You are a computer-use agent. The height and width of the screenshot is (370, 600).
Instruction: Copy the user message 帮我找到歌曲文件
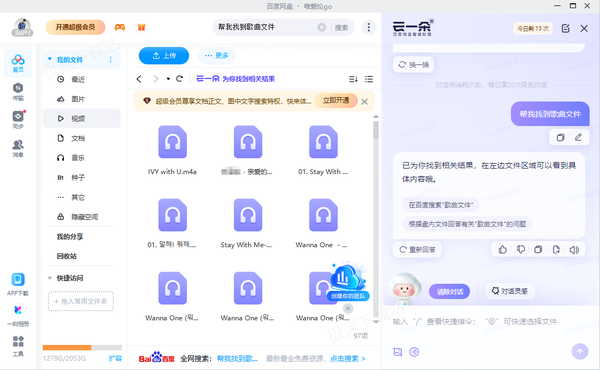(x=561, y=137)
